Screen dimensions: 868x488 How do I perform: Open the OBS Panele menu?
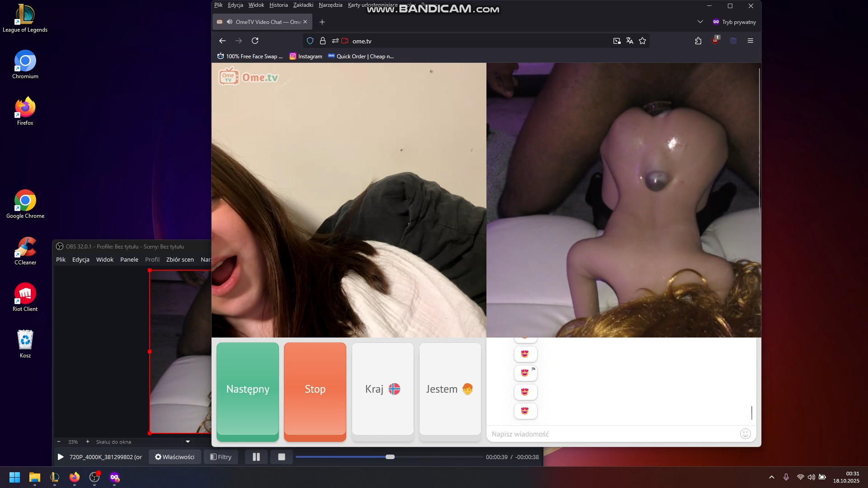click(x=129, y=259)
